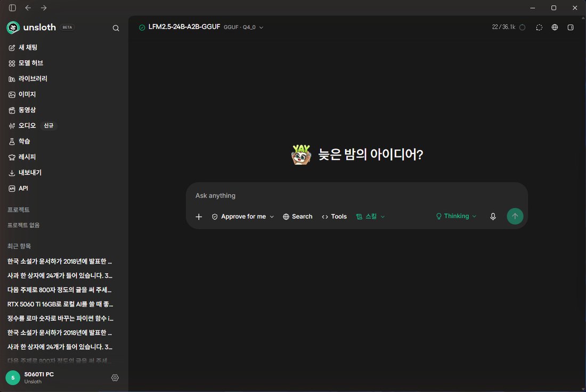
Task: Open the 학습 training page
Action: click(x=63, y=142)
